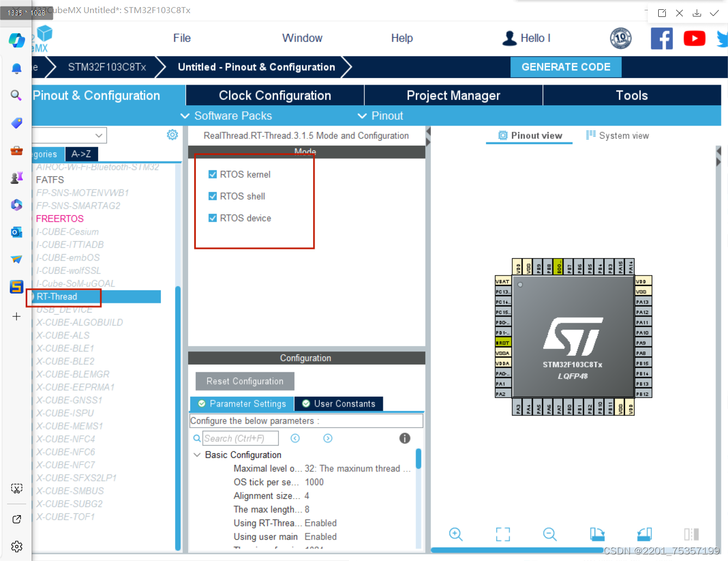The width and height of the screenshot is (728, 561).
Task: Click the pinout view horizontal scrollbar
Action: pyautogui.click(x=517, y=550)
